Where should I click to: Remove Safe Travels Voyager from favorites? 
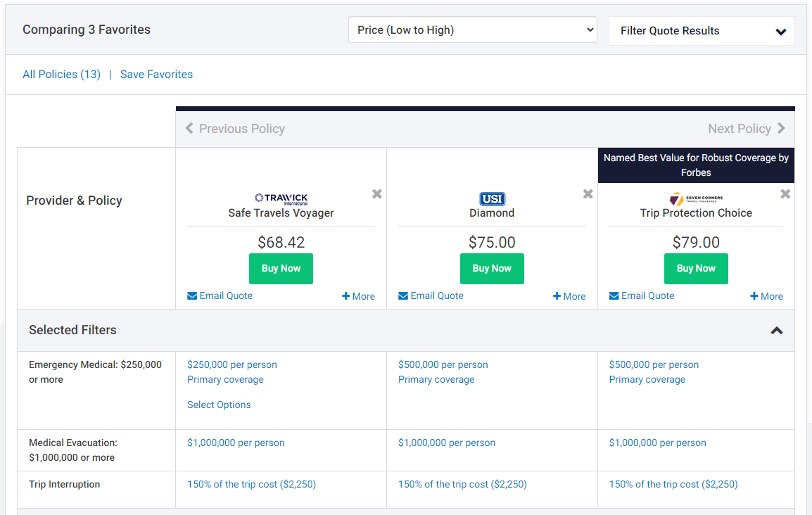coord(377,194)
